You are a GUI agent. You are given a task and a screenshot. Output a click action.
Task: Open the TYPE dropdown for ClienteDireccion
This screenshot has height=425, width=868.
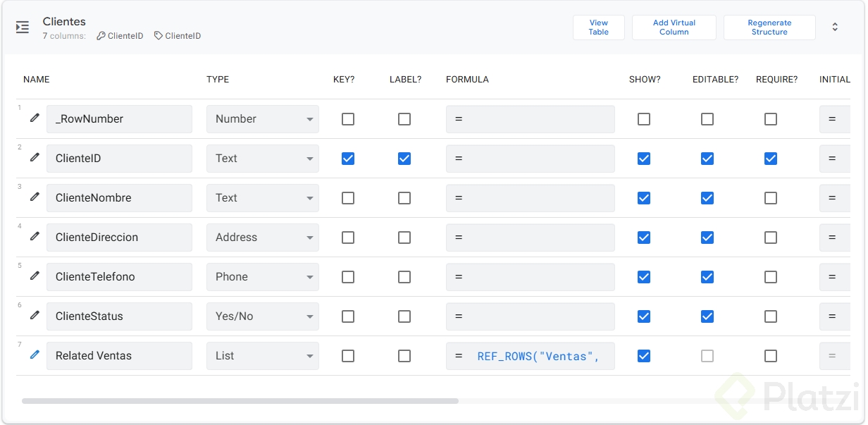tap(262, 238)
